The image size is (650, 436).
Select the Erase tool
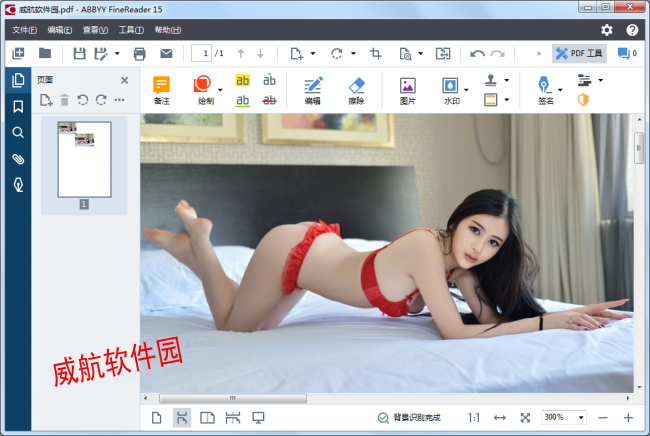point(358,91)
